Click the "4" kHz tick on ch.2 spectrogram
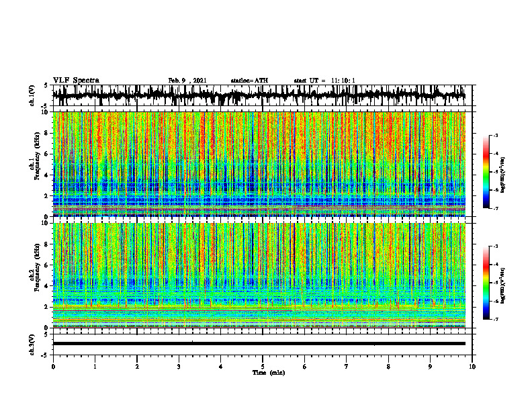The image size is (532, 411). pyautogui.click(x=47, y=286)
